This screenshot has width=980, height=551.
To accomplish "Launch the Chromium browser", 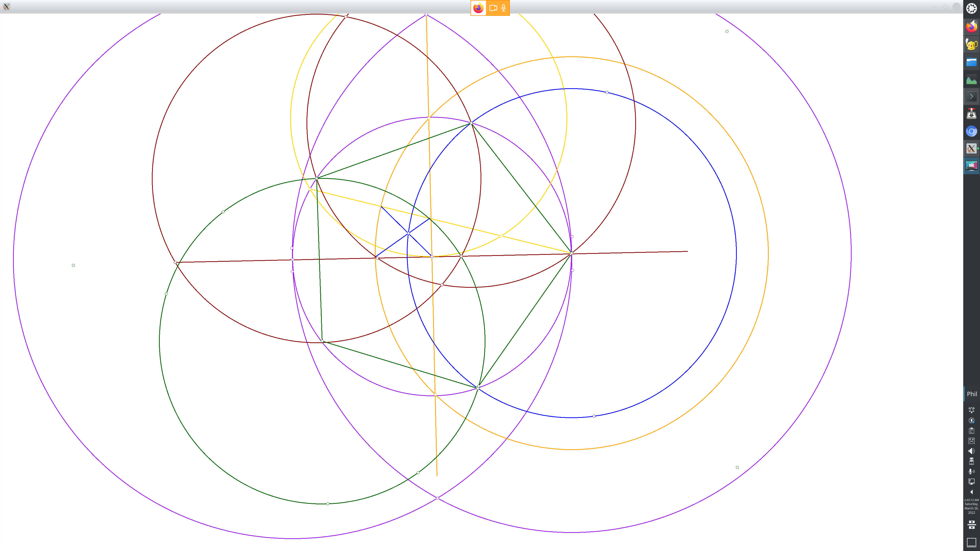I will coord(971,131).
